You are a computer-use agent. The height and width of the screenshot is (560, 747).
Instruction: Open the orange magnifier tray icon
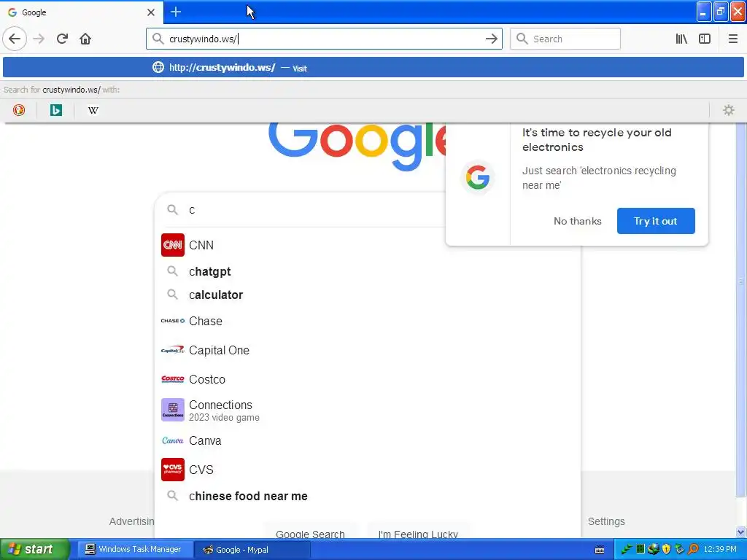[693, 549]
